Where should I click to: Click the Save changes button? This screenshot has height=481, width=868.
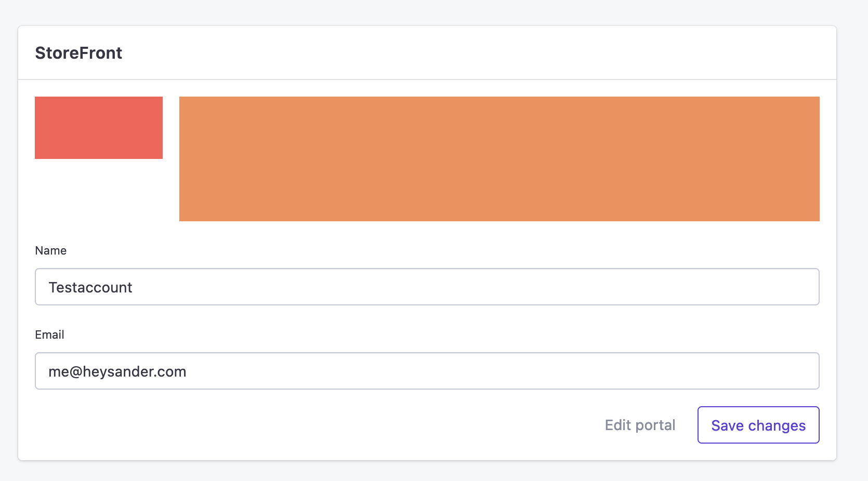click(758, 425)
